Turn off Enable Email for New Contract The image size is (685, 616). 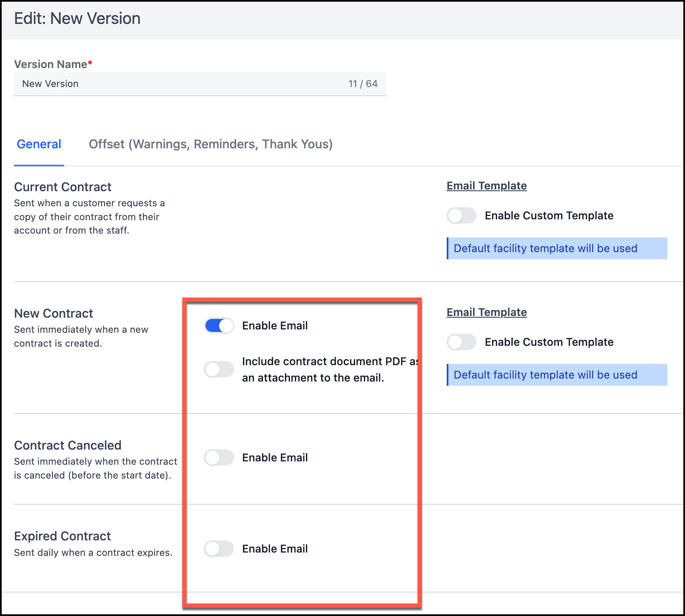point(219,326)
